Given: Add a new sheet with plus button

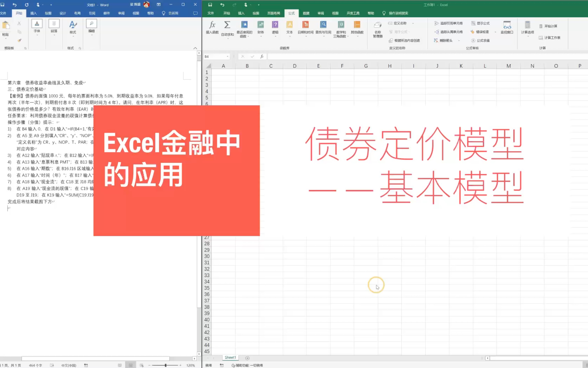Looking at the screenshot, I should pyautogui.click(x=247, y=358).
